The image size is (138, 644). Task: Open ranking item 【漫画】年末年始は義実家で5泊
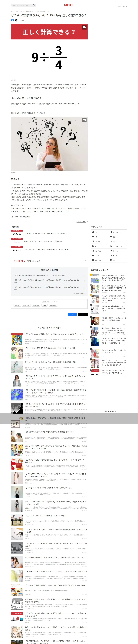113,308
